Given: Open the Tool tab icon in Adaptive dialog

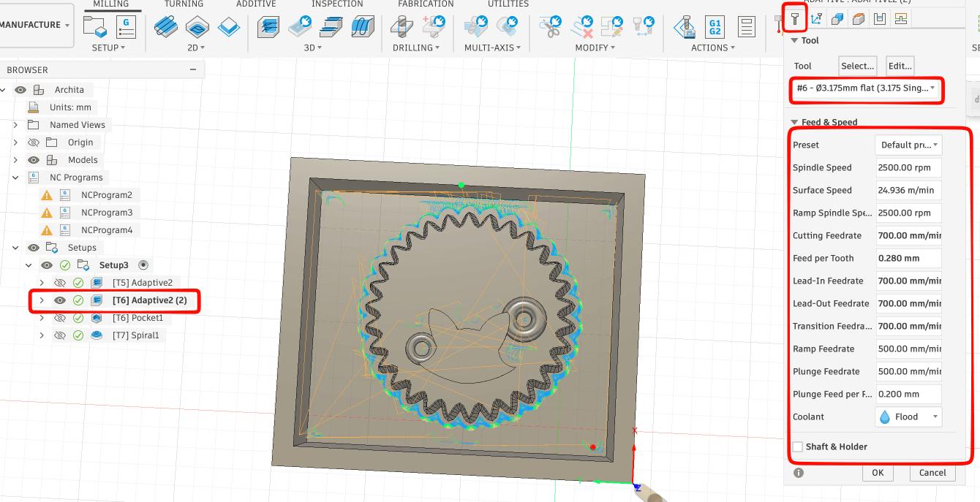Looking at the screenshot, I should (x=794, y=19).
